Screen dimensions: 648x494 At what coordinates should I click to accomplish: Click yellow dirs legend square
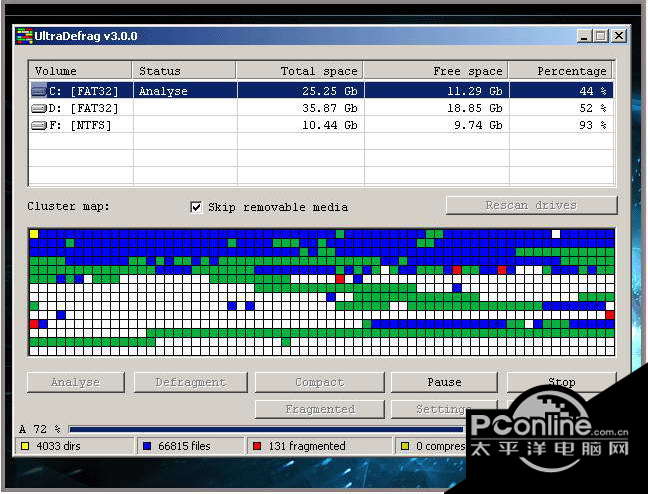(x=25, y=446)
